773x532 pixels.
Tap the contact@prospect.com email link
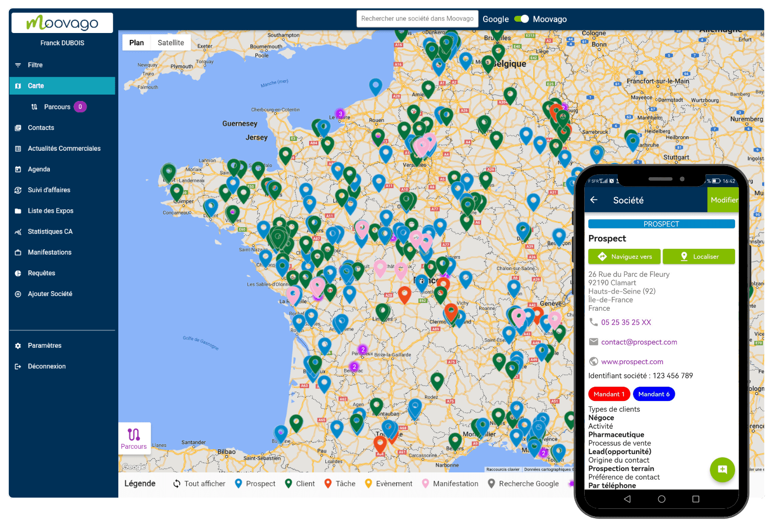pos(639,342)
